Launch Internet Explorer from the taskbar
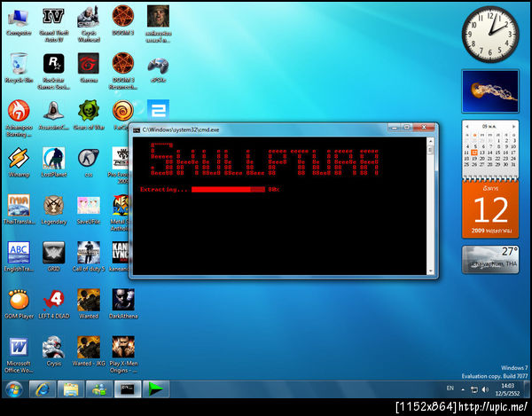This screenshot has width=532, height=416. [43, 389]
